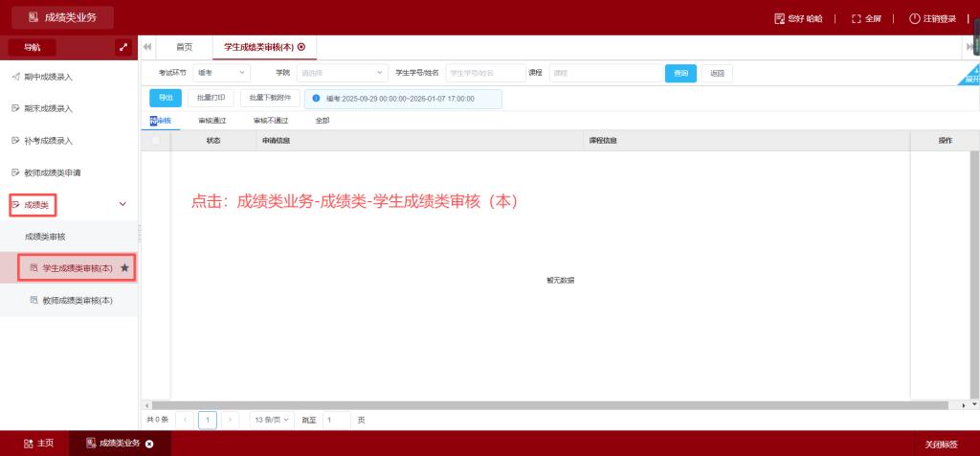Click the double-left arrow to scroll tabs back
980x456 pixels.
pyautogui.click(x=147, y=47)
